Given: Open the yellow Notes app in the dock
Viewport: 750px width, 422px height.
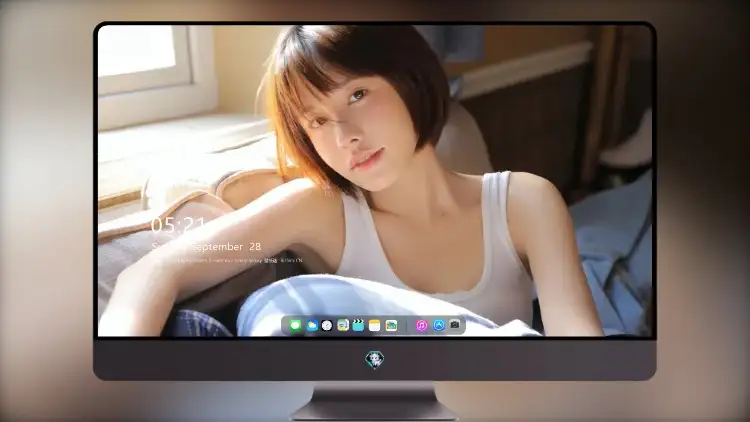Looking at the screenshot, I should point(375,326).
